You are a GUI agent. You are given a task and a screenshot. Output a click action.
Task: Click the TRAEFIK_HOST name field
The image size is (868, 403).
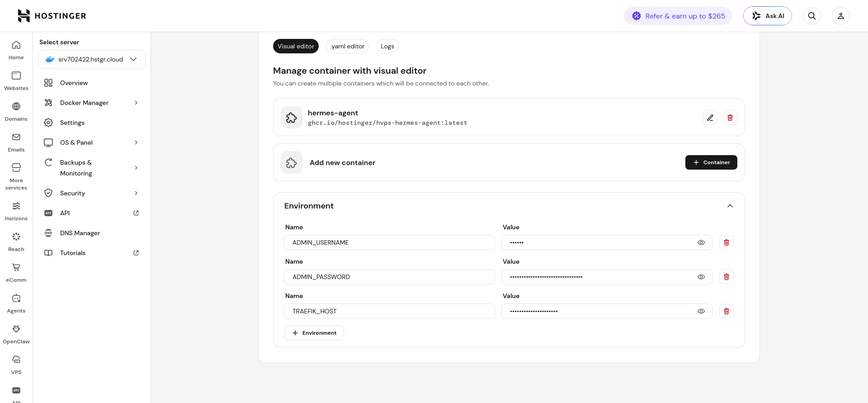click(x=389, y=311)
